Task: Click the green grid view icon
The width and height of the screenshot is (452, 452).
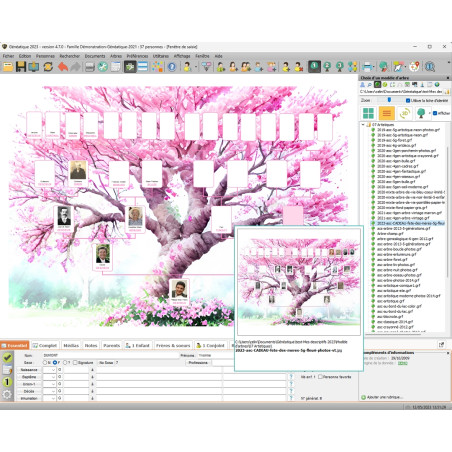Action: (x=368, y=113)
